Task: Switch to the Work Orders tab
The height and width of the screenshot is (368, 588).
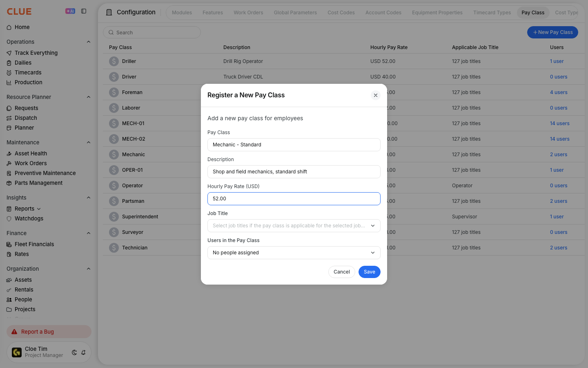Action: 248,13
